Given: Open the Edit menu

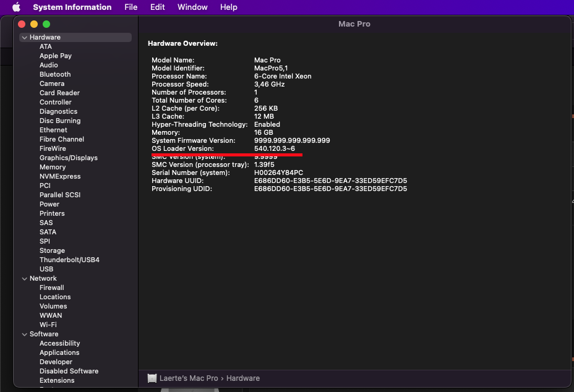Looking at the screenshot, I should [157, 7].
